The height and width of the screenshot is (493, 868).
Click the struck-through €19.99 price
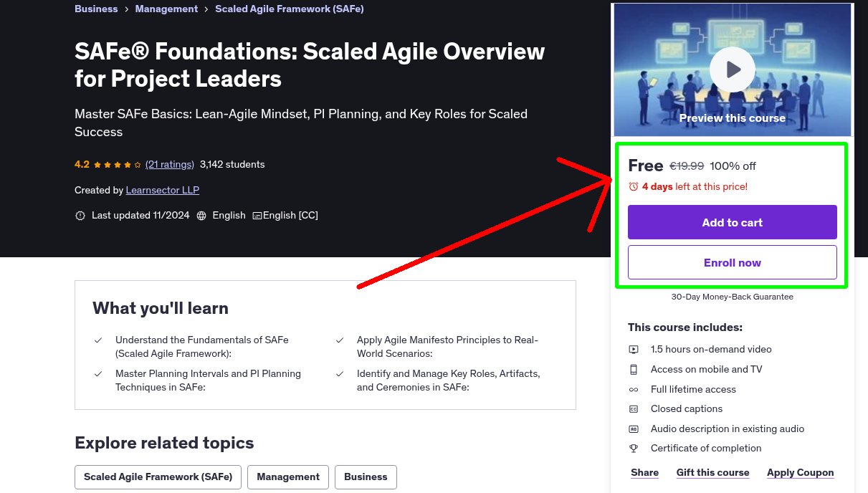point(687,166)
